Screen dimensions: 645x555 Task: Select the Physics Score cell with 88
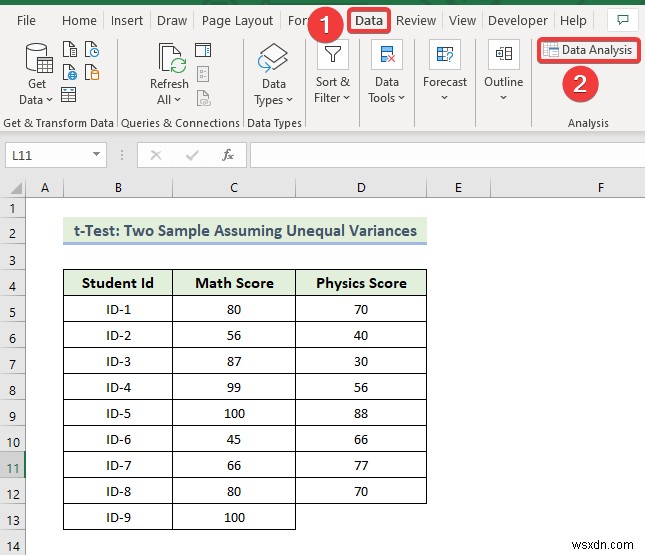tap(361, 413)
